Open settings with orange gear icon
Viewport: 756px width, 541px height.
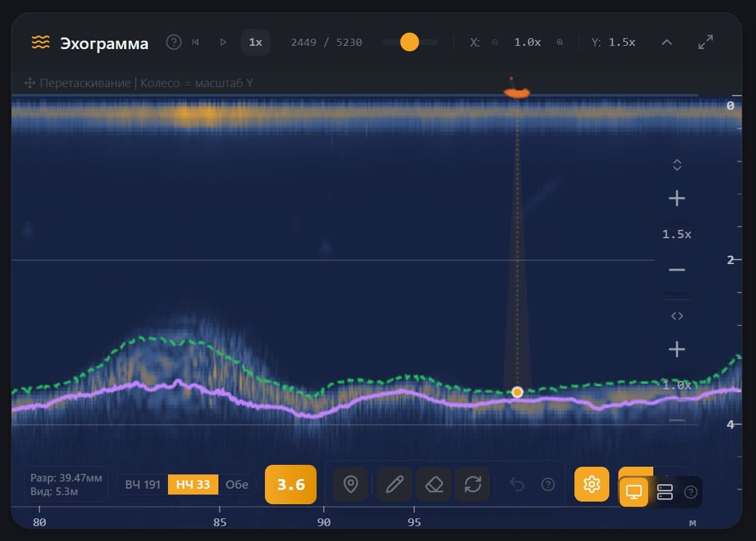592,484
